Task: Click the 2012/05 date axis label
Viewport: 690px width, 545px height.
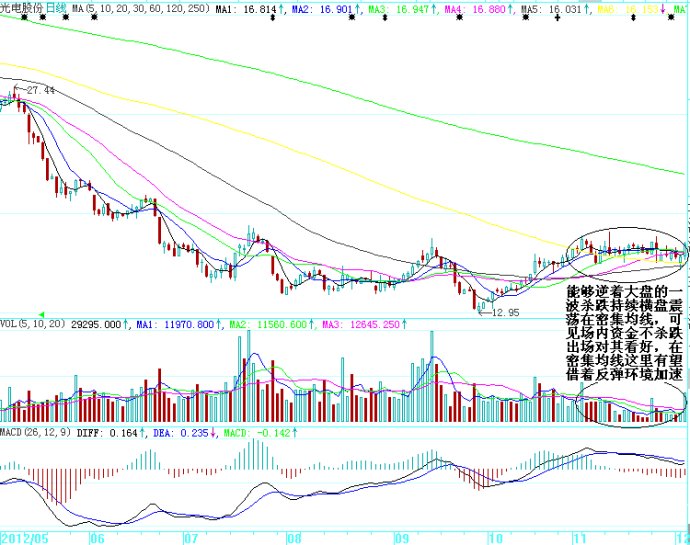Action: (x=25, y=538)
